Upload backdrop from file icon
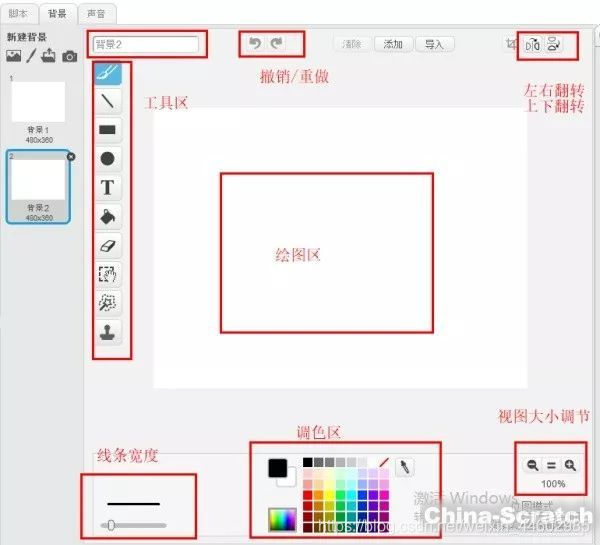This screenshot has height=545, width=600. tap(49, 56)
